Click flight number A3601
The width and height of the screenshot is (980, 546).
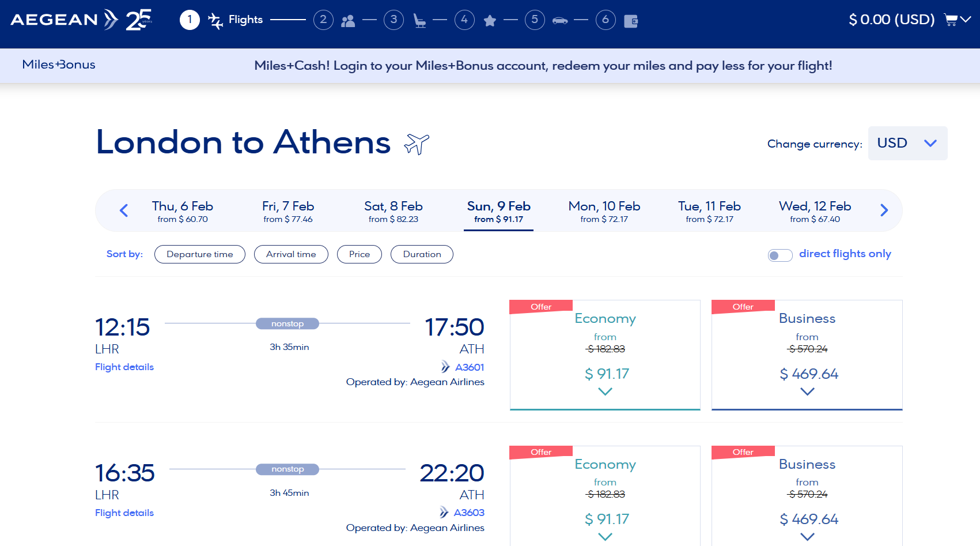470,367
